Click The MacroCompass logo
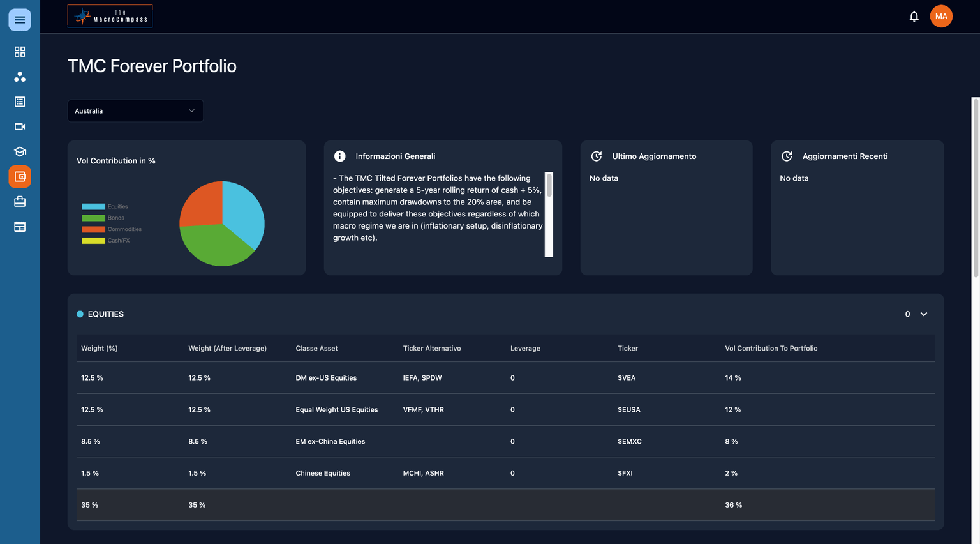 [110, 16]
